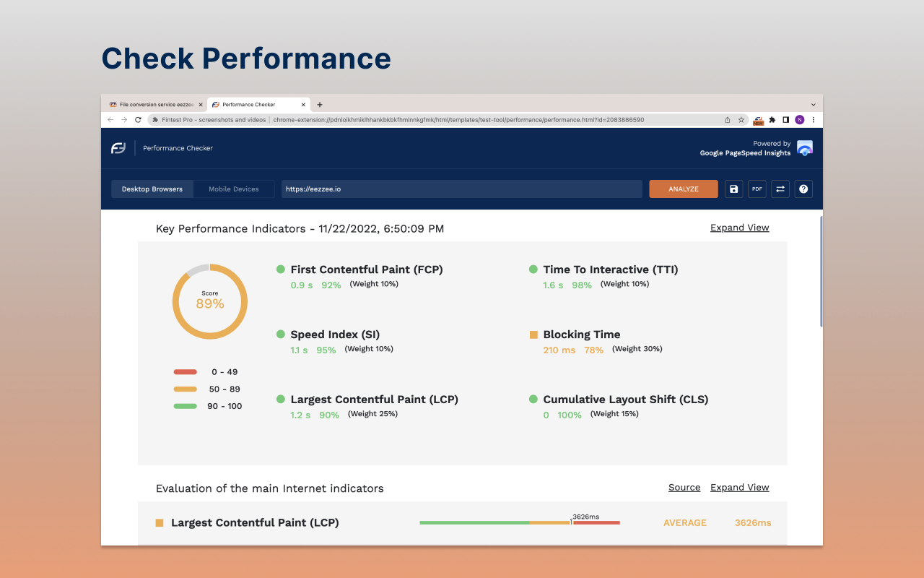
Task: Expand View for Key Performance Indicators
Action: (x=740, y=228)
